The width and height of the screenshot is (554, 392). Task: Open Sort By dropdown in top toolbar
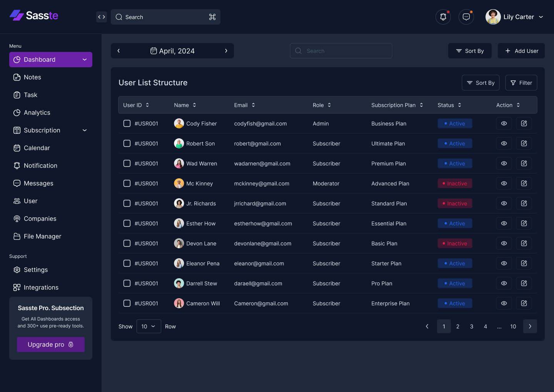coord(470,51)
